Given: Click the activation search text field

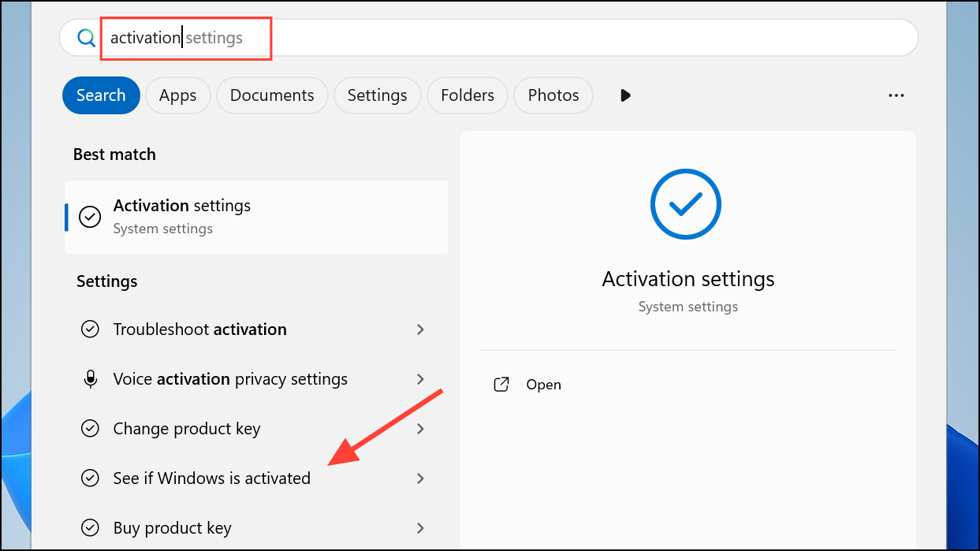Looking at the screenshot, I should (x=489, y=38).
